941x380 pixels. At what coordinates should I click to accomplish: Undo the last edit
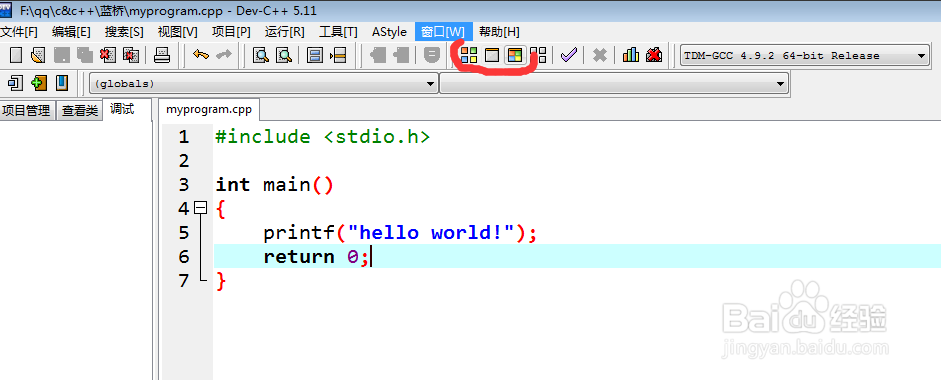[x=201, y=55]
